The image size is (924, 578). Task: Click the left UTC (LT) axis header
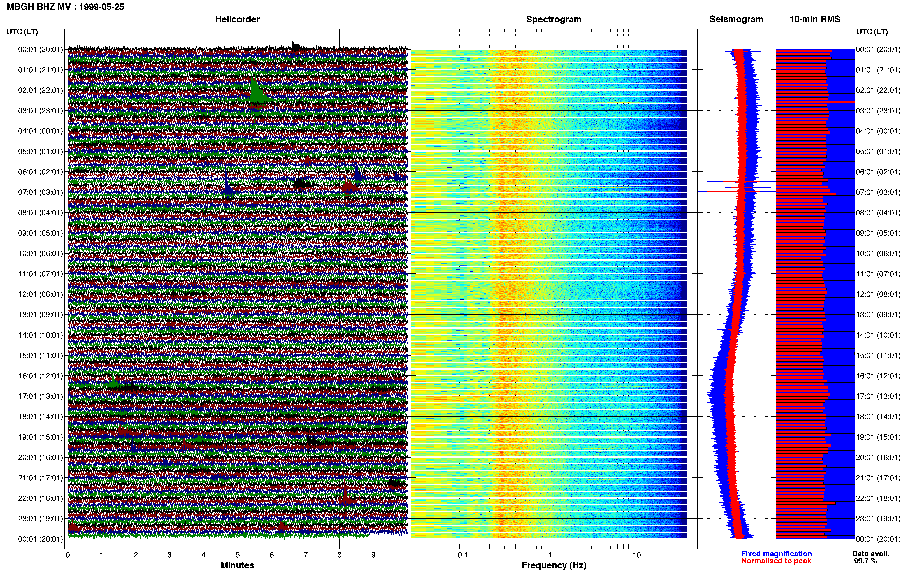coord(22,32)
